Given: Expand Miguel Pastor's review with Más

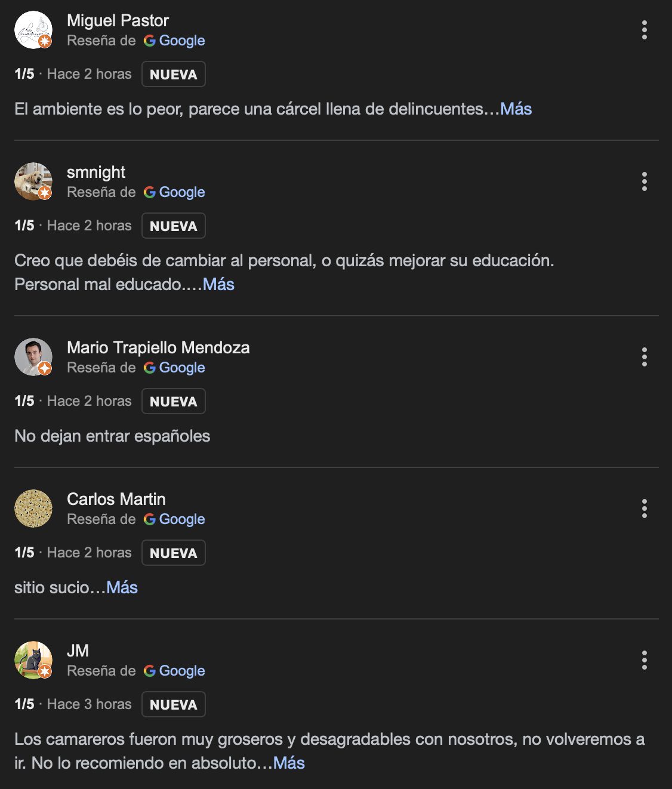Looking at the screenshot, I should pyautogui.click(x=516, y=109).
